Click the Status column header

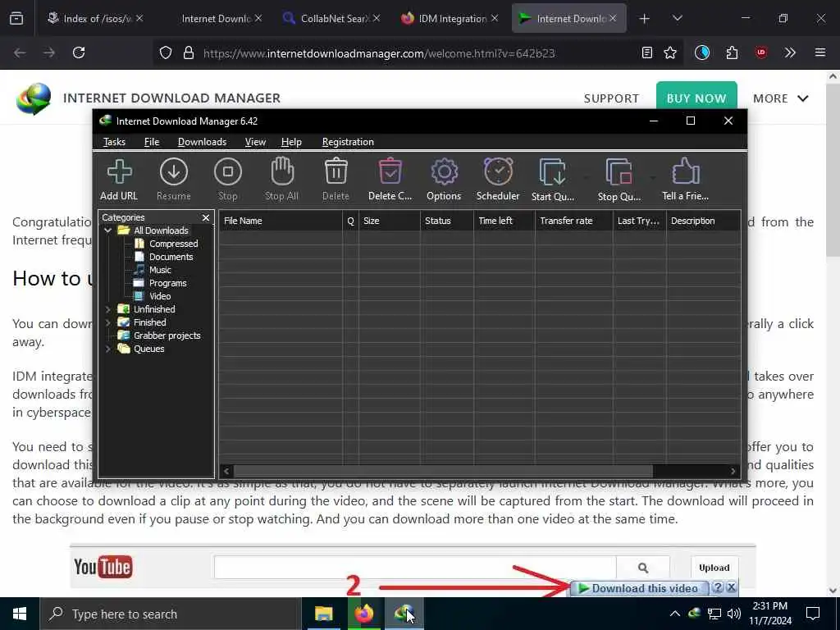coord(447,221)
